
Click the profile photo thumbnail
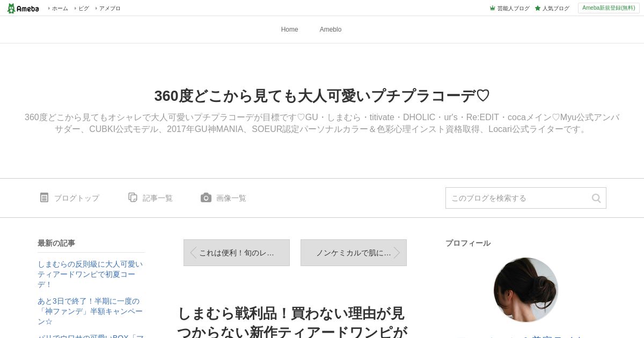pyautogui.click(x=526, y=290)
